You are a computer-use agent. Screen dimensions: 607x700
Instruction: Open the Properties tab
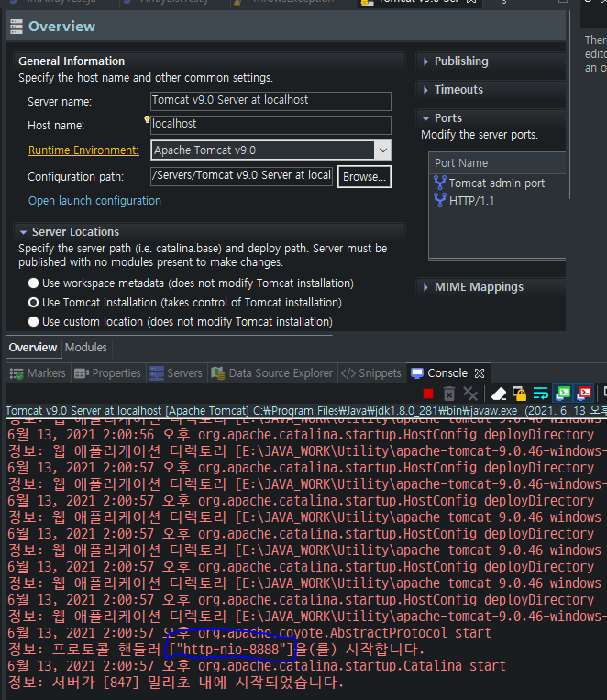click(x=107, y=373)
